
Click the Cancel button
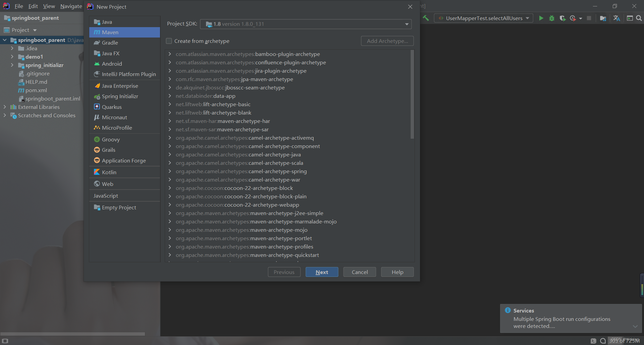coord(360,272)
